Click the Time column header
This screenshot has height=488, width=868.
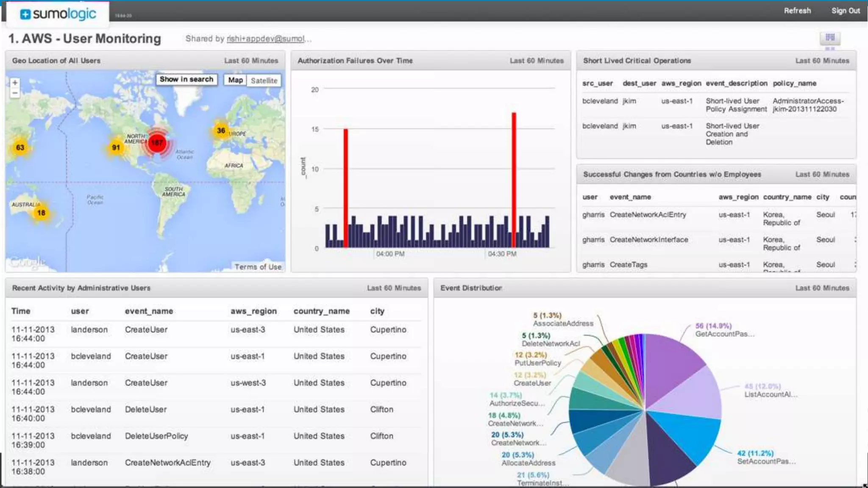21,311
